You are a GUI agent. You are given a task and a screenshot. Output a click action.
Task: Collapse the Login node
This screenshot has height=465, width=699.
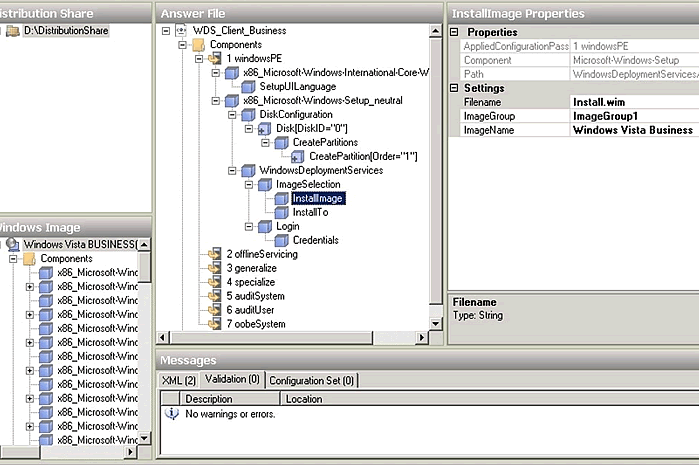click(249, 226)
